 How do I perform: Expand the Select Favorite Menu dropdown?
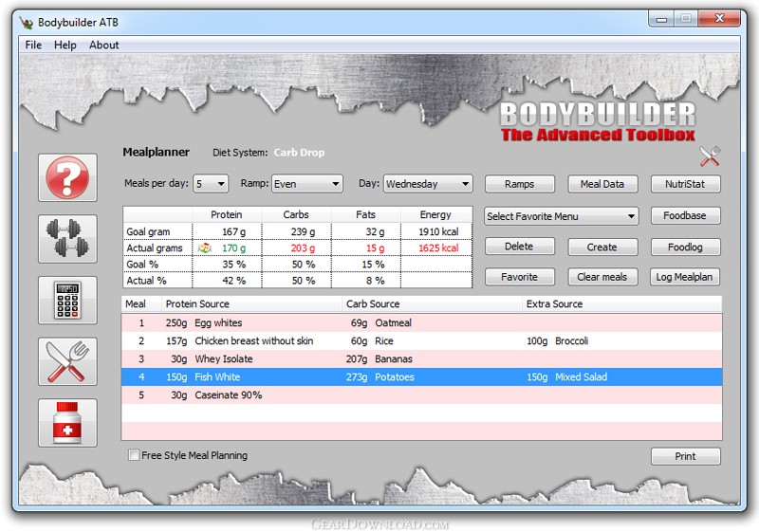click(561, 216)
